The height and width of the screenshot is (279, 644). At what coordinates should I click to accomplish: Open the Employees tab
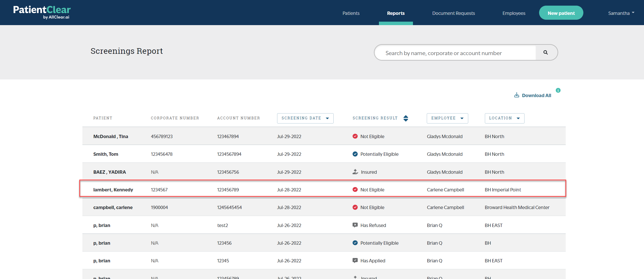(x=514, y=13)
